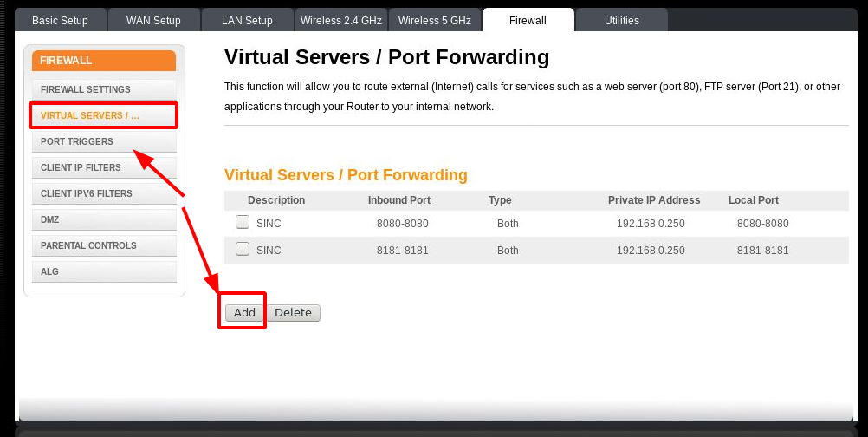Click the black Virtual Servers page title
Screen dimensions: 868x437
click(387, 57)
